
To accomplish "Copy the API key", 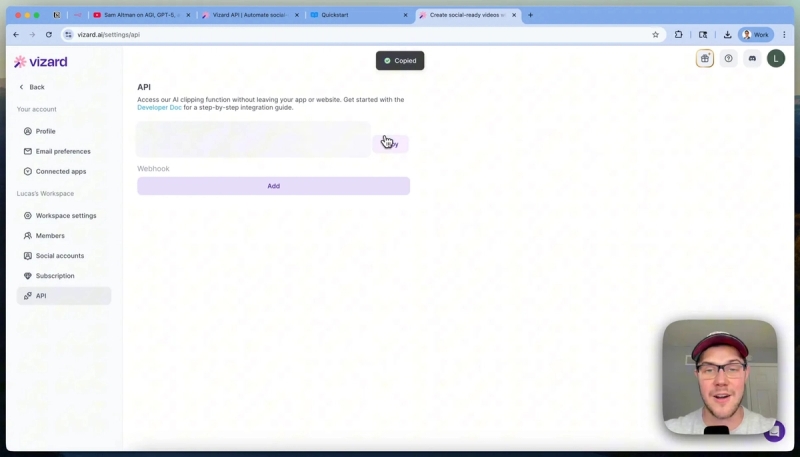I will click(390, 144).
